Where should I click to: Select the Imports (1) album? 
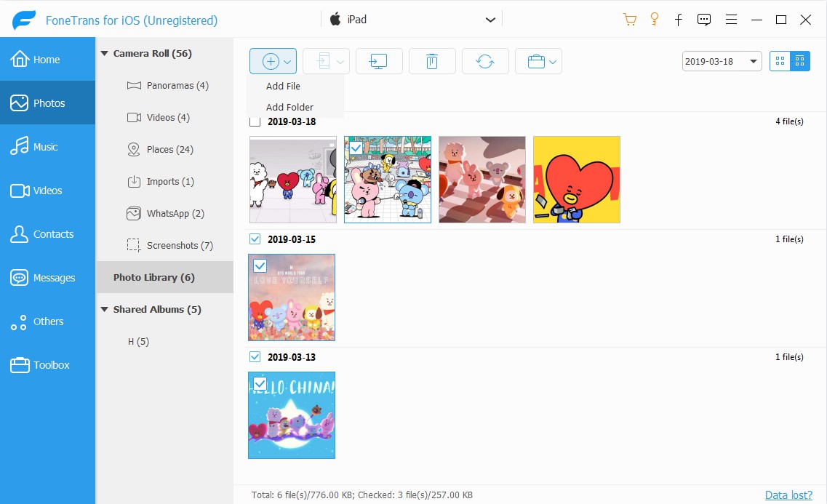160,181
